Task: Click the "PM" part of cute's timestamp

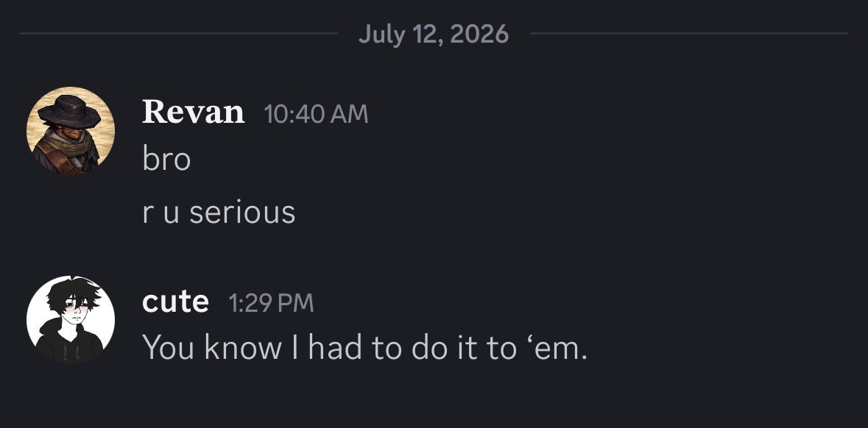Action: (297, 303)
